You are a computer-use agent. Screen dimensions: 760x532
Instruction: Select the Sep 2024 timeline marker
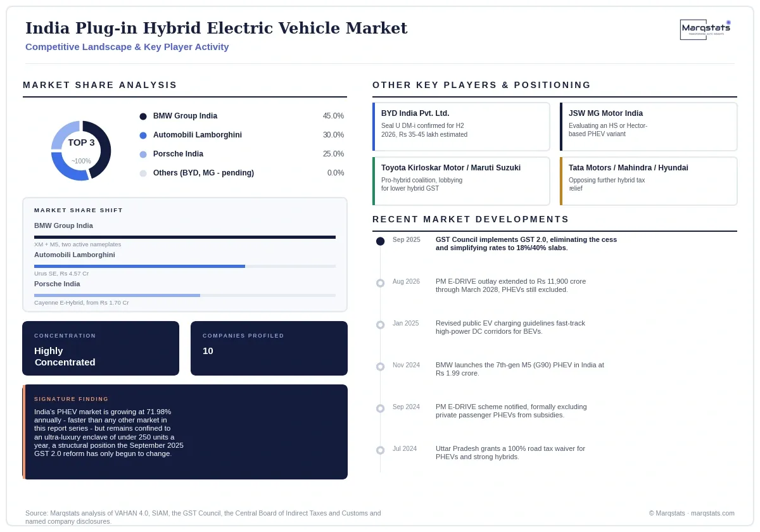(380, 408)
